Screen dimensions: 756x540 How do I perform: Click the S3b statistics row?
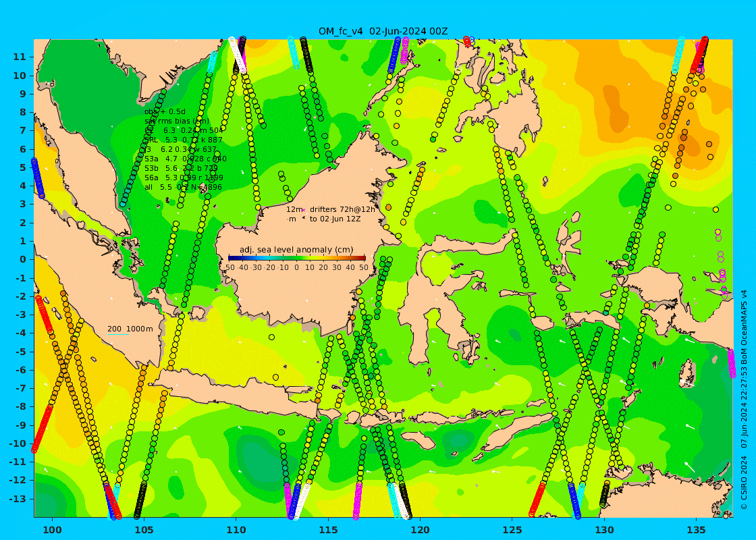[181, 168]
